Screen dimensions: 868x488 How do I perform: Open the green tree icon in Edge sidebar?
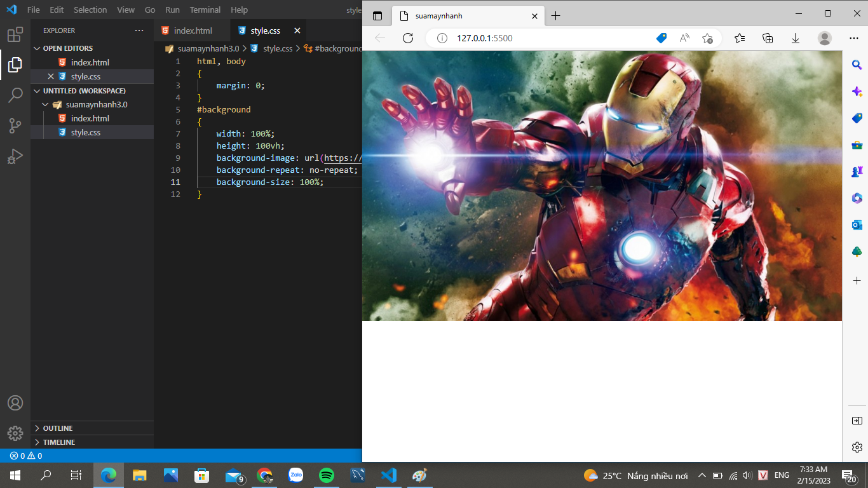click(x=857, y=252)
